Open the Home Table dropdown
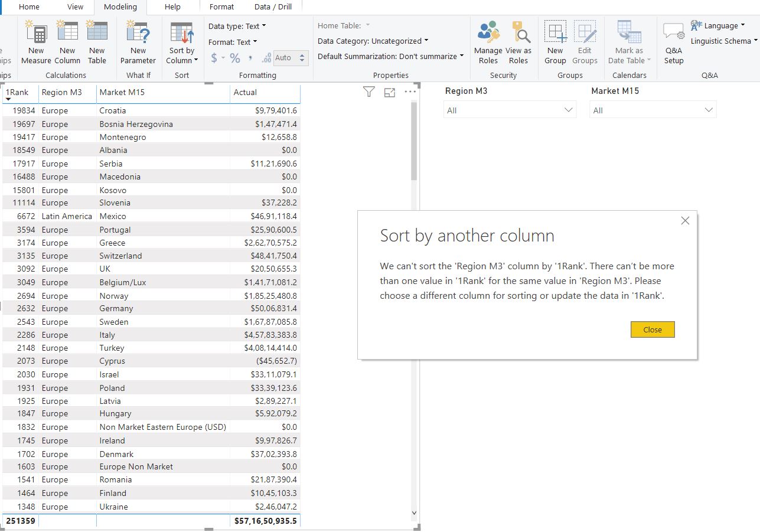The image size is (760, 532). tap(344, 25)
